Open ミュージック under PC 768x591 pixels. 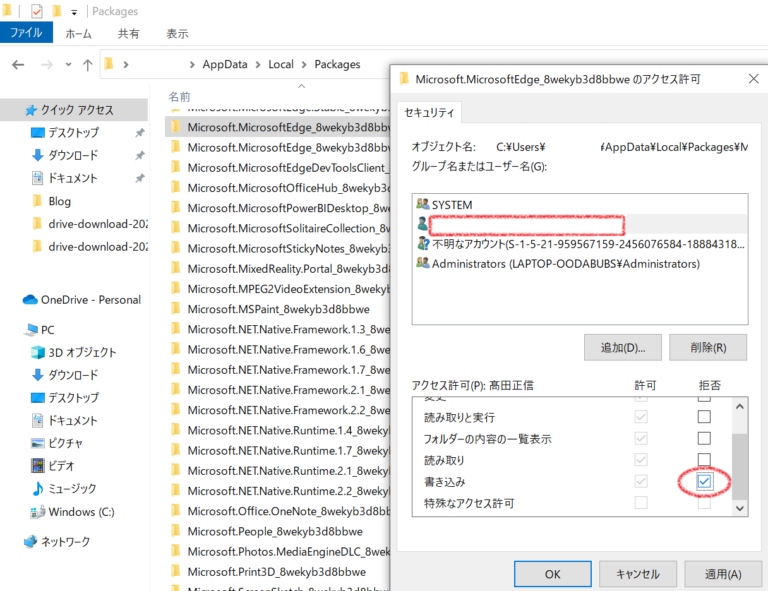tap(72, 488)
